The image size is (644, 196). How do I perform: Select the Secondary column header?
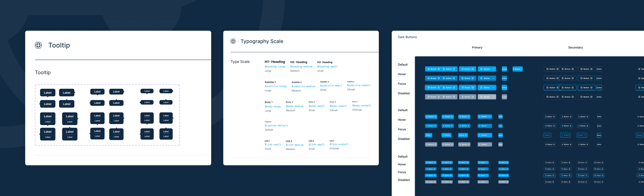pyautogui.click(x=575, y=47)
